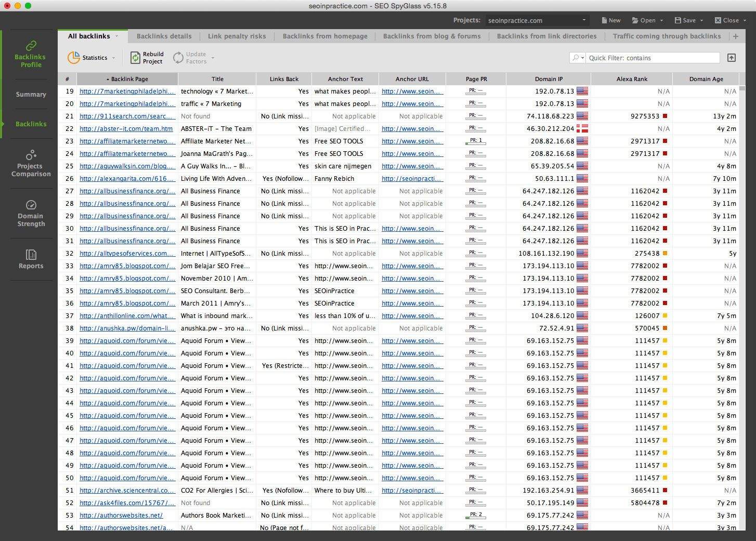Click the export icon beside Quick Filter
Viewport: 756px width, 541px height.
coord(731,58)
